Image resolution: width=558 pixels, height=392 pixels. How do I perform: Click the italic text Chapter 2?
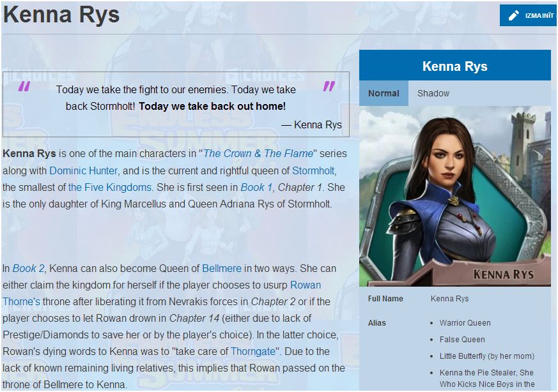point(273,302)
